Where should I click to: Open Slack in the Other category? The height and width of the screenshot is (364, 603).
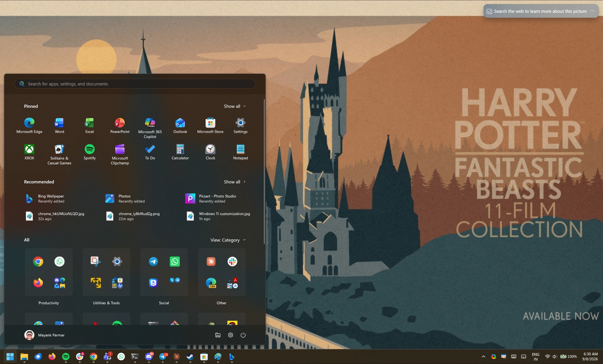(x=232, y=262)
